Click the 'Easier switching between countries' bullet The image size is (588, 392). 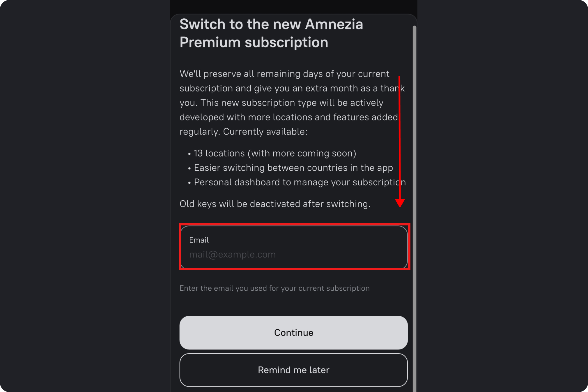pos(293,168)
